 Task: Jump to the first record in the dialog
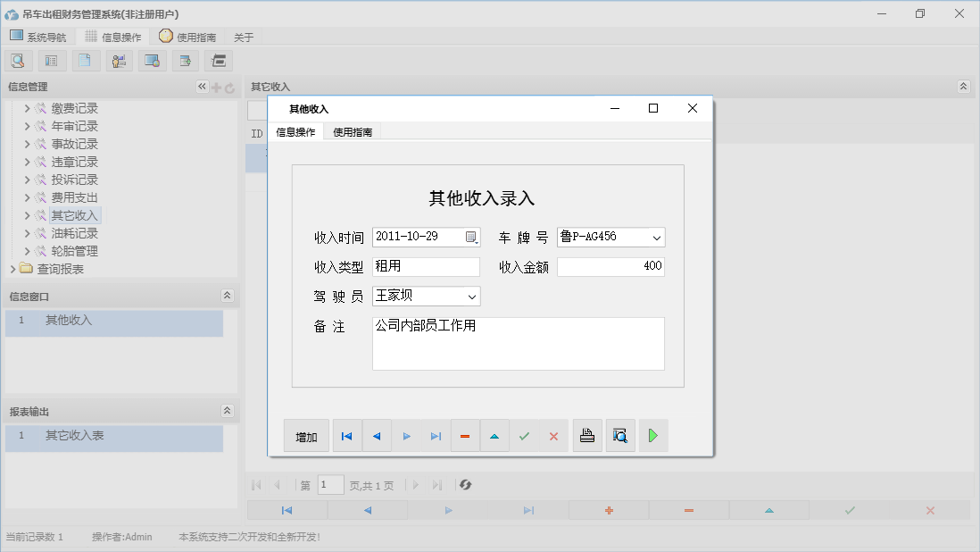[x=347, y=436]
